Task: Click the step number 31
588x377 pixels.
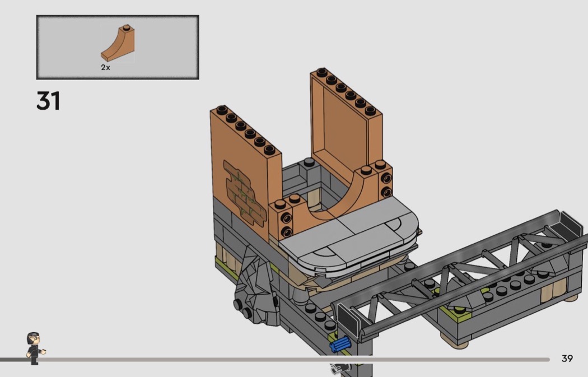Action: pos(48,101)
